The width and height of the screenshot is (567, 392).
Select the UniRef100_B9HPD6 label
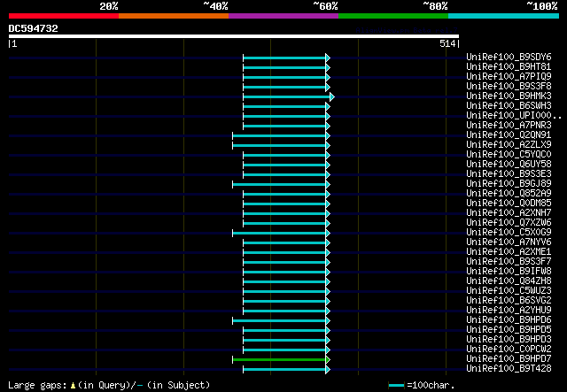(509, 320)
